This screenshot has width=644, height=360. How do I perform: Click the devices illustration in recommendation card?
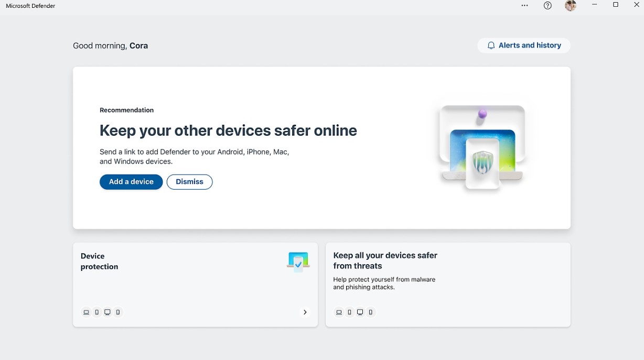[481, 148]
